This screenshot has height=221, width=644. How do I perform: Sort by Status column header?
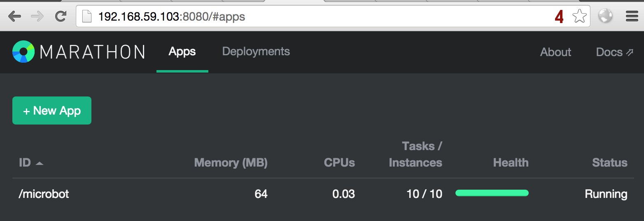coord(609,162)
